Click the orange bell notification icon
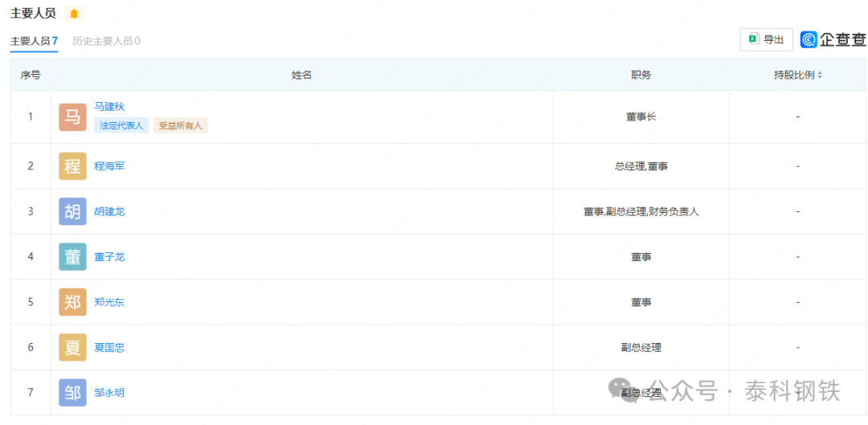This screenshot has height=425, width=868. click(74, 14)
